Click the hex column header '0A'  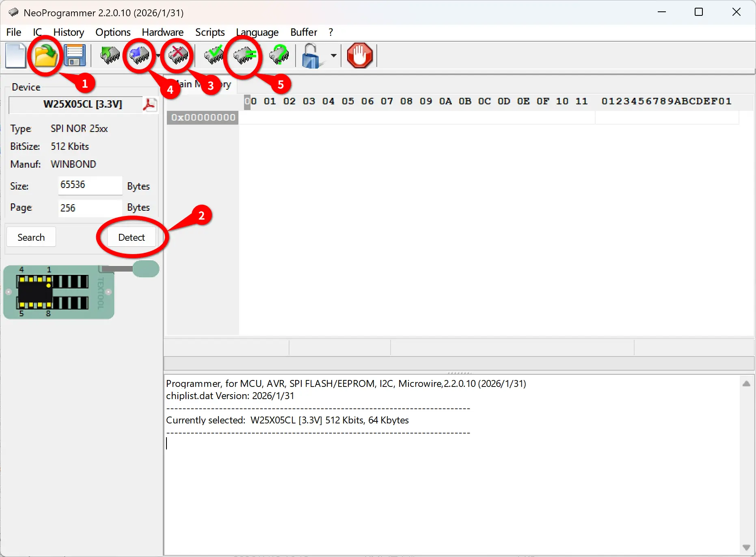445,101
